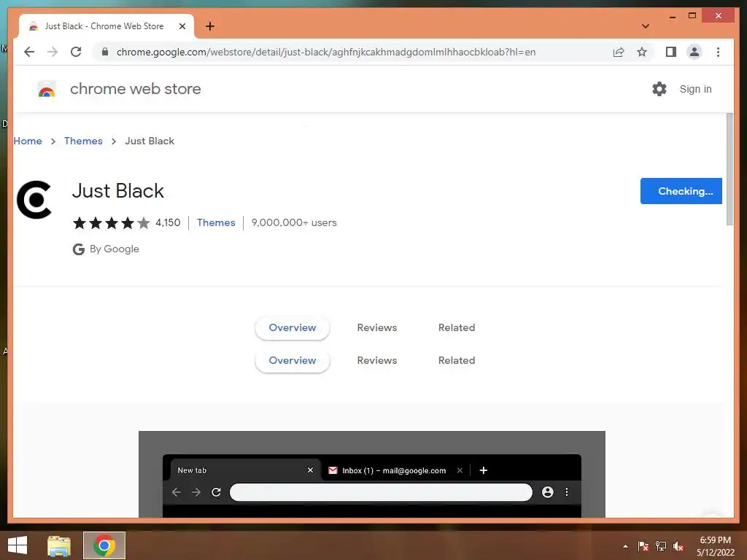Click the browser forward arrow

pos(53,52)
